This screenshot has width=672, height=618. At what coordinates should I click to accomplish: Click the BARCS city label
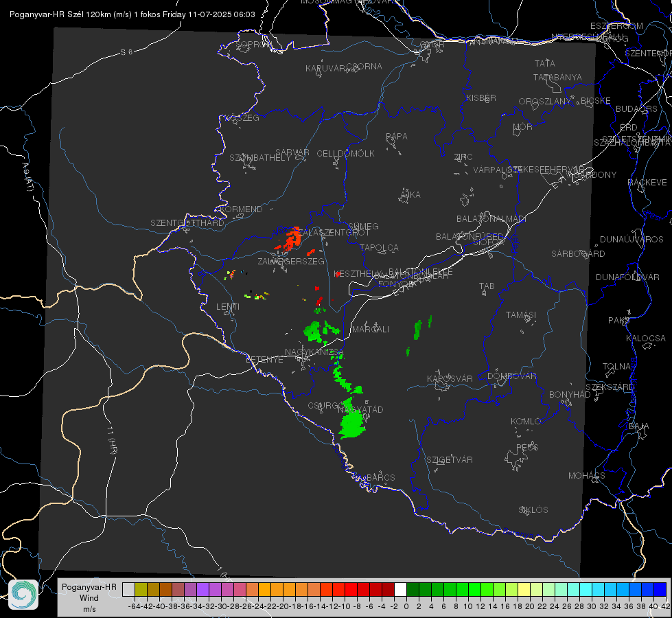point(380,477)
